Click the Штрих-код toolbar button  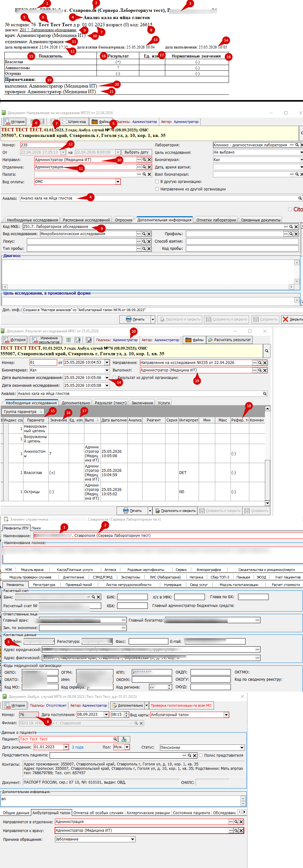pyautogui.click(x=74, y=122)
